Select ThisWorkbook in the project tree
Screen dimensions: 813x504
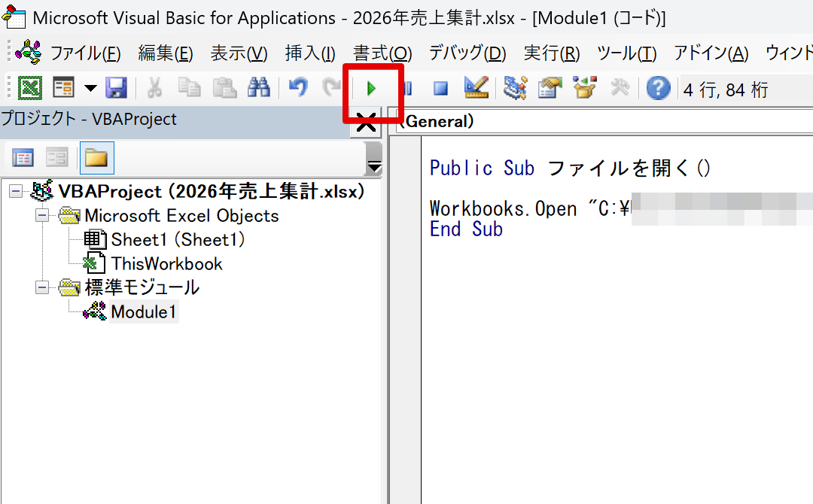166,263
